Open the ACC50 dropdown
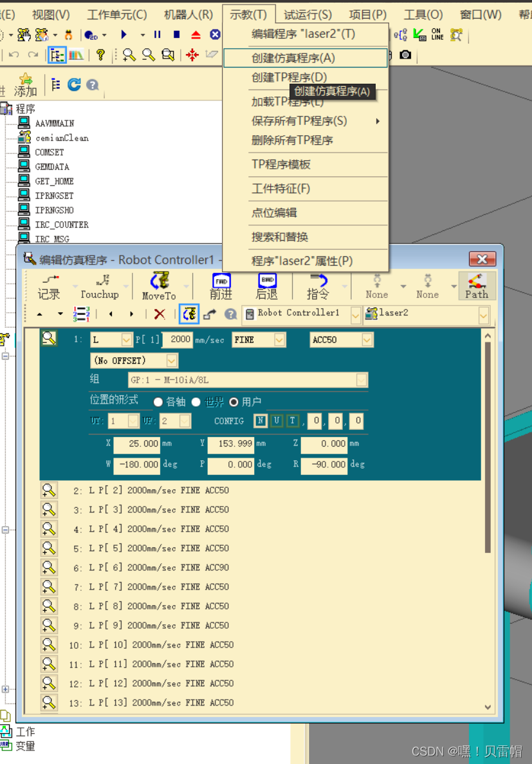The width and height of the screenshot is (532, 764). [367, 340]
